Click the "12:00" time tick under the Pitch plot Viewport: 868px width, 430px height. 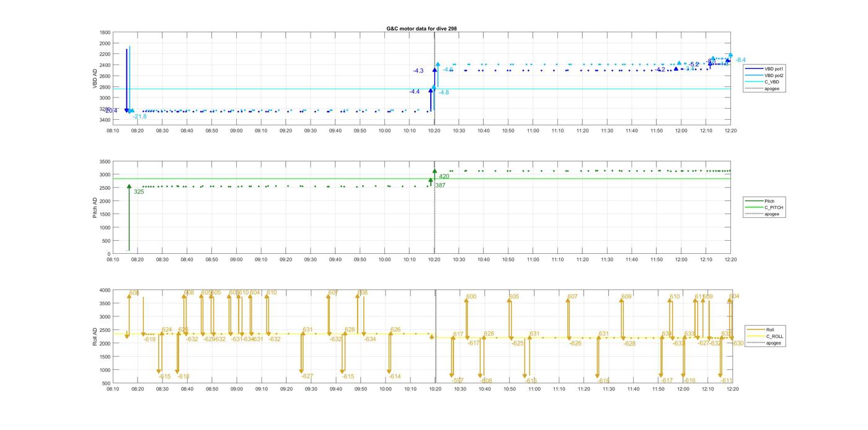pyautogui.click(x=681, y=260)
